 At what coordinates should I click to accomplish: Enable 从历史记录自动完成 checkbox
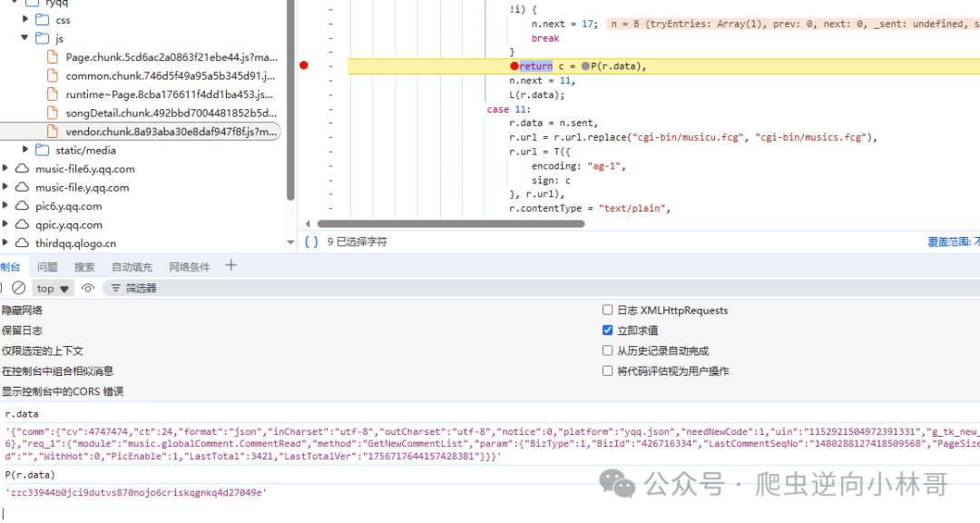point(607,350)
